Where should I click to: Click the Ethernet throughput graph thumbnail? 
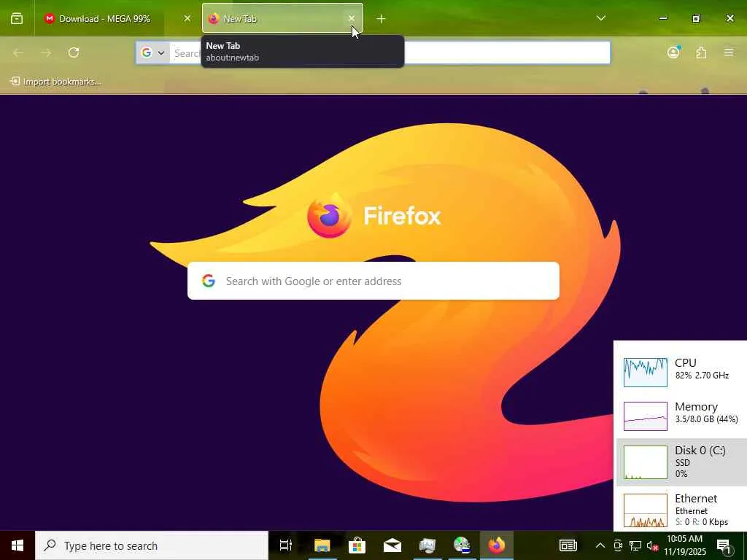(646, 510)
